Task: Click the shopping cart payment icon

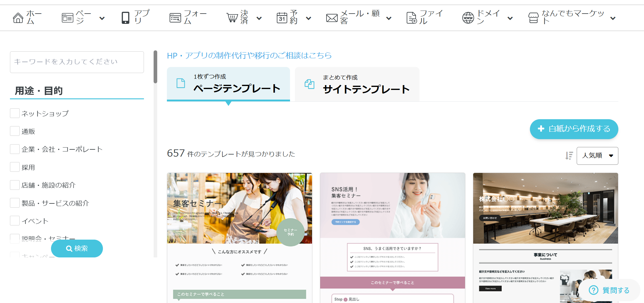Action: point(232,18)
